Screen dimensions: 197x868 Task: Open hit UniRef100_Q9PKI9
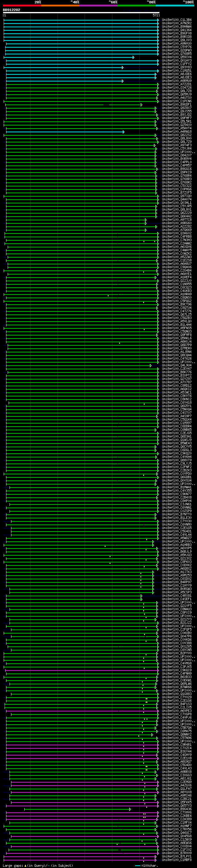click(177, 172)
